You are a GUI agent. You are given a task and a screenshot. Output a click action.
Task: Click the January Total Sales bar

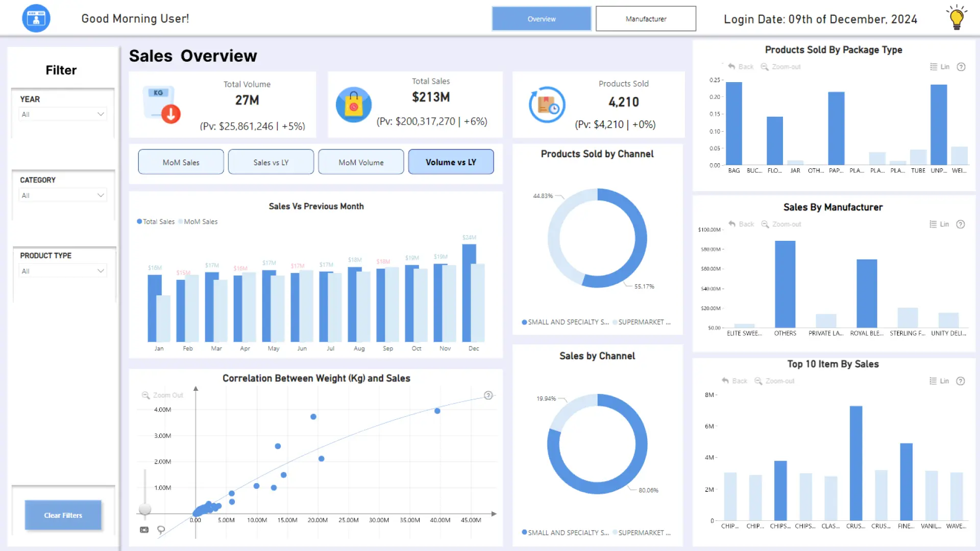click(153, 308)
